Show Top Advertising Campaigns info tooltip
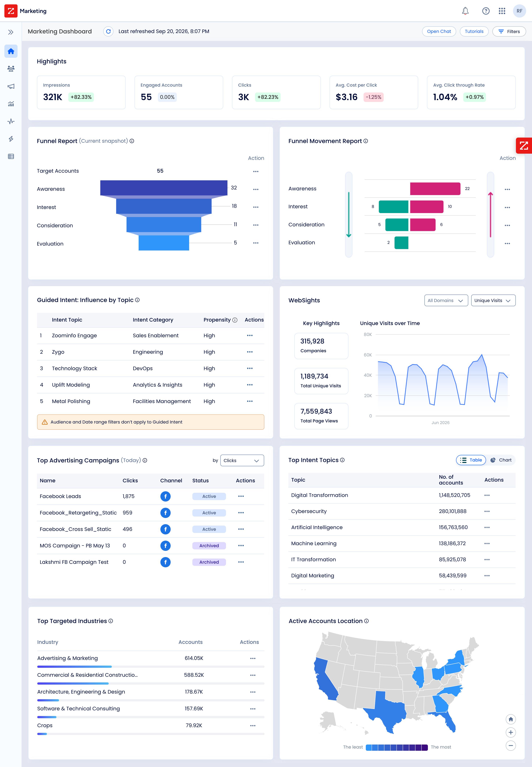This screenshot has width=532, height=767. 145,460
